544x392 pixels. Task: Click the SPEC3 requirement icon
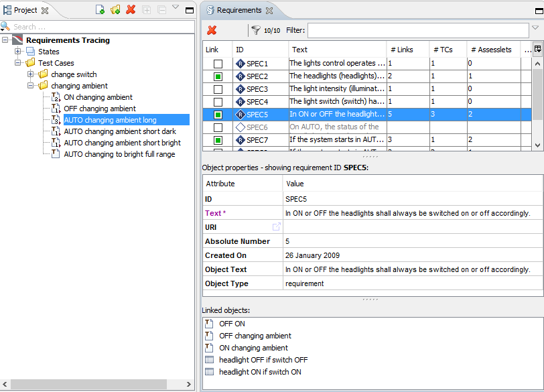241,89
